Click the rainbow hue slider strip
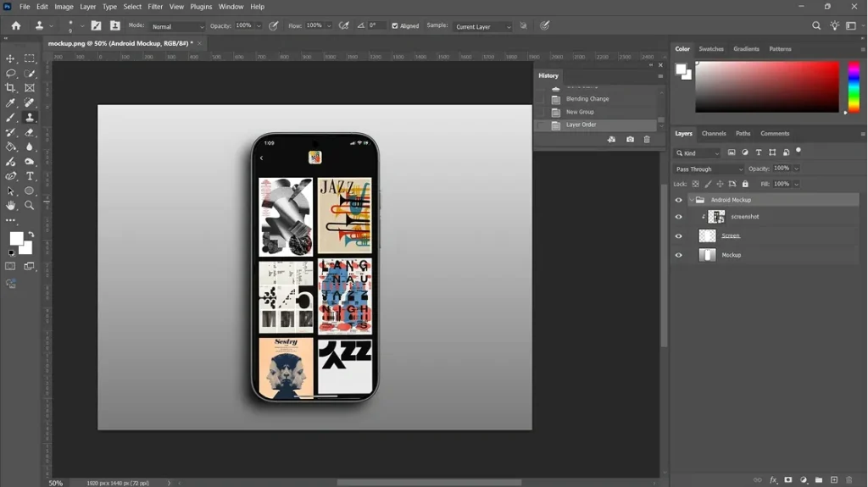The width and height of the screenshot is (868, 487). pos(854,87)
